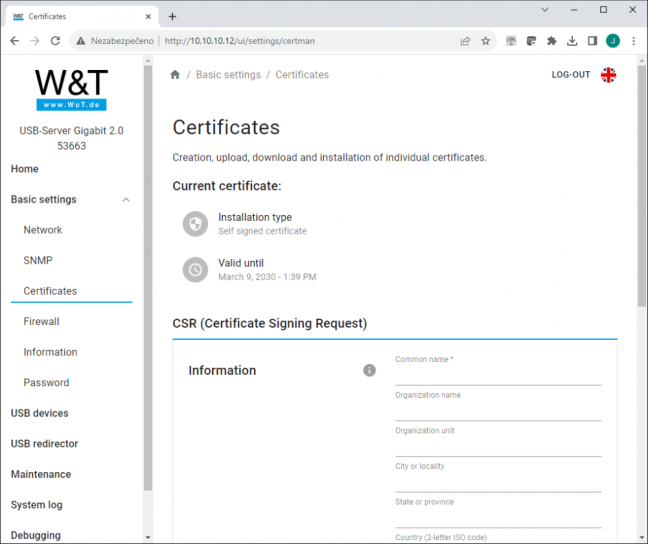Click 'Self signed certificate' text
This screenshot has height=544, width=648.
(262, 231)
